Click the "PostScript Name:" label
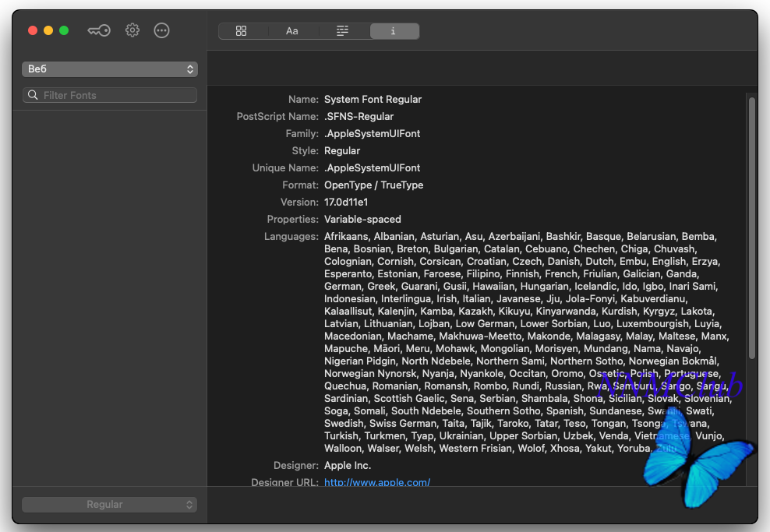This screenshot has width=770, height=532. (277, 116)
